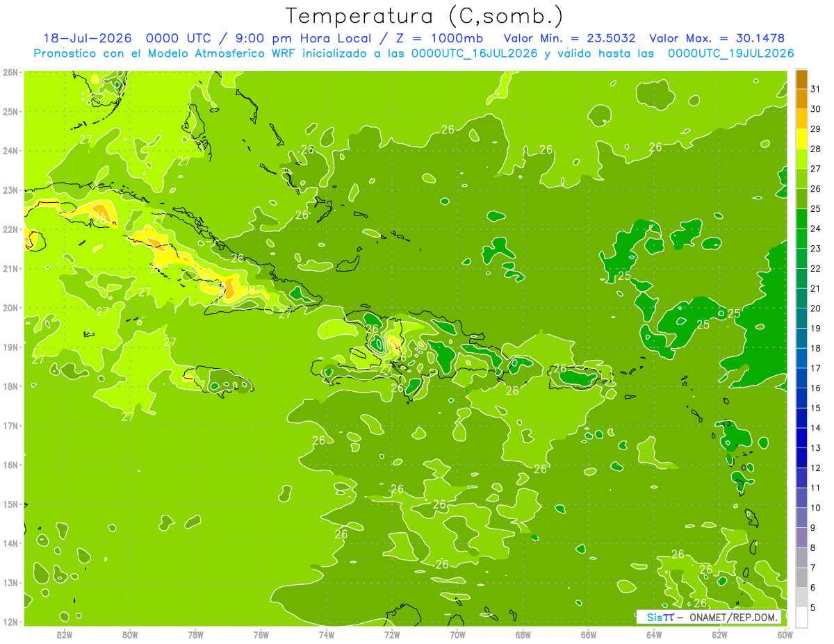Pick the gray swatch between 7 and 8
The image size is (834, 644).
[x=801, y=557]
